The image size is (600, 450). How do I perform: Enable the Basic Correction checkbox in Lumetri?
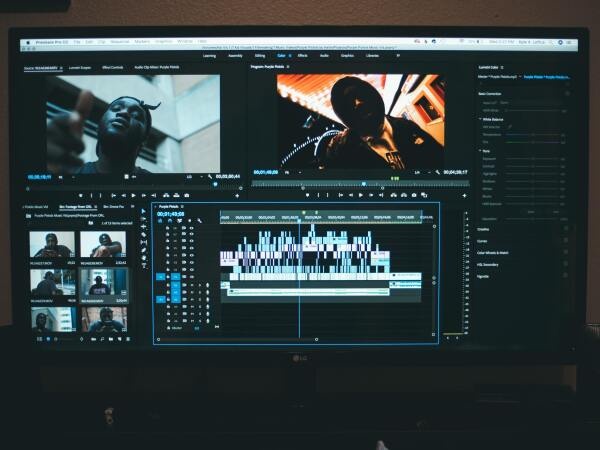click(567, 92)
